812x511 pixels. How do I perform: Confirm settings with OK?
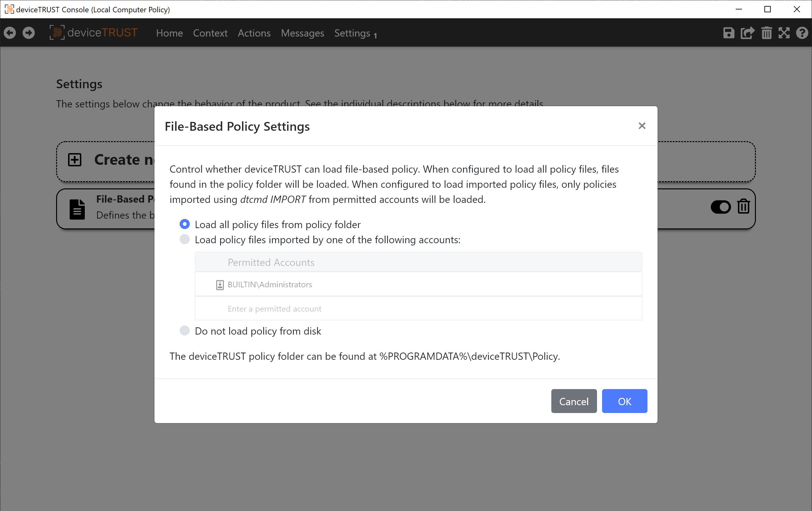[x=624, y=401]
